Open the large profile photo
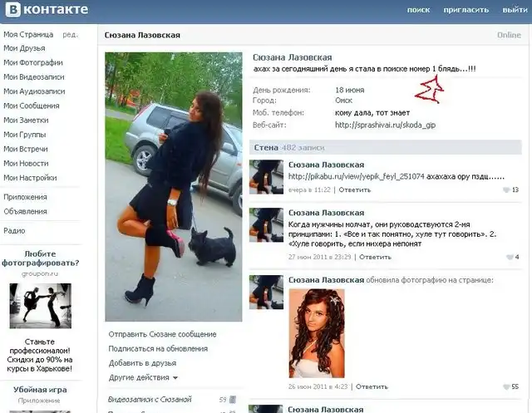 (173, 187)
